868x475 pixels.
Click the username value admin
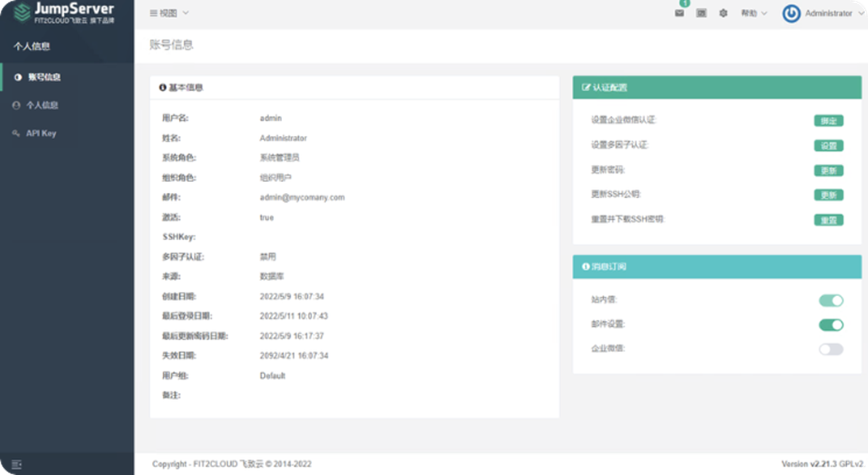tap(271, 118)
